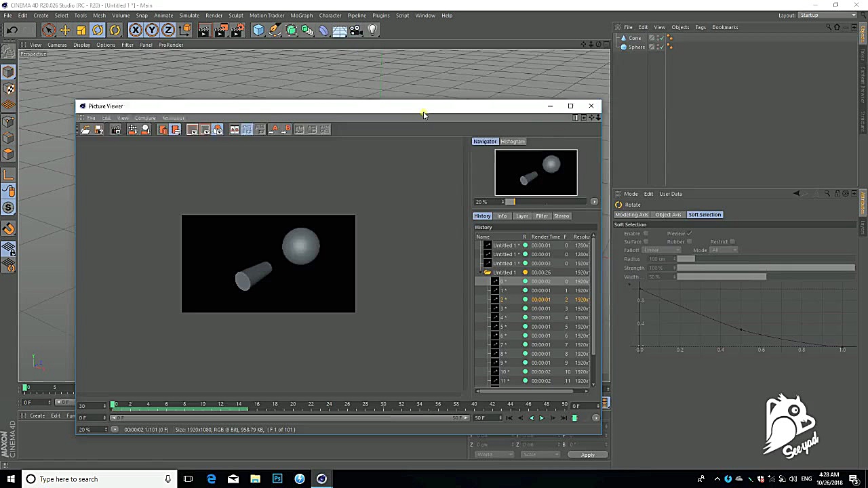Add a Light object

pyautogui.click(x=372, y=30)
